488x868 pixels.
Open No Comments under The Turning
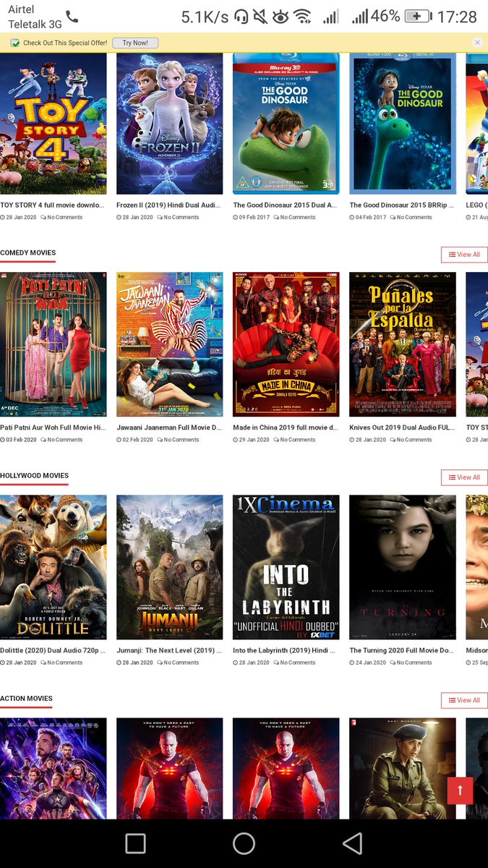411,663
